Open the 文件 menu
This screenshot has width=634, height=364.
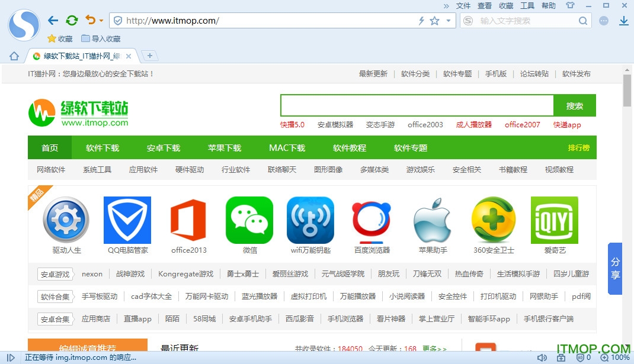point(463,6)
